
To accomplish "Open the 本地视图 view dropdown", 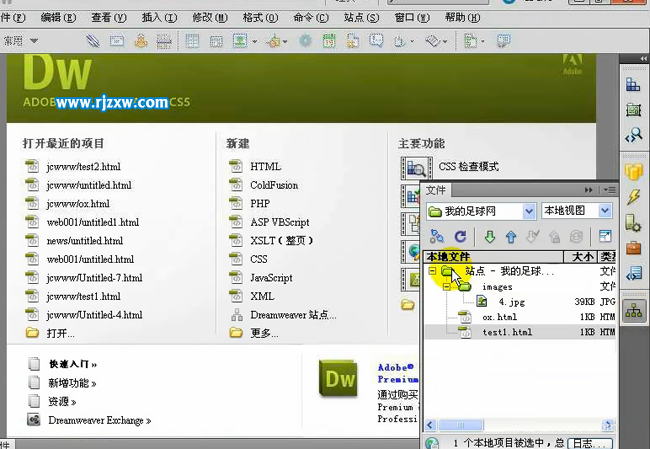I will (x=605, y=211).
